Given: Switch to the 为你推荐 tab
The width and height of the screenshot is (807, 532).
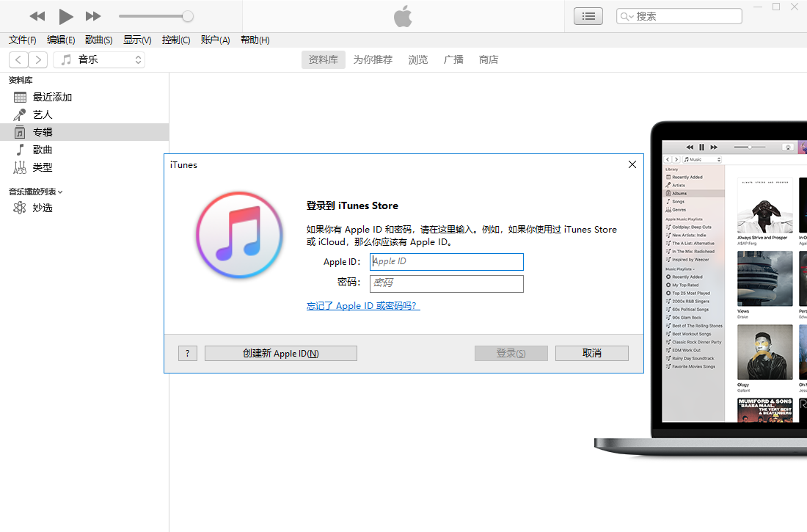Looking at the screenshot, I should tap(373, 59).
